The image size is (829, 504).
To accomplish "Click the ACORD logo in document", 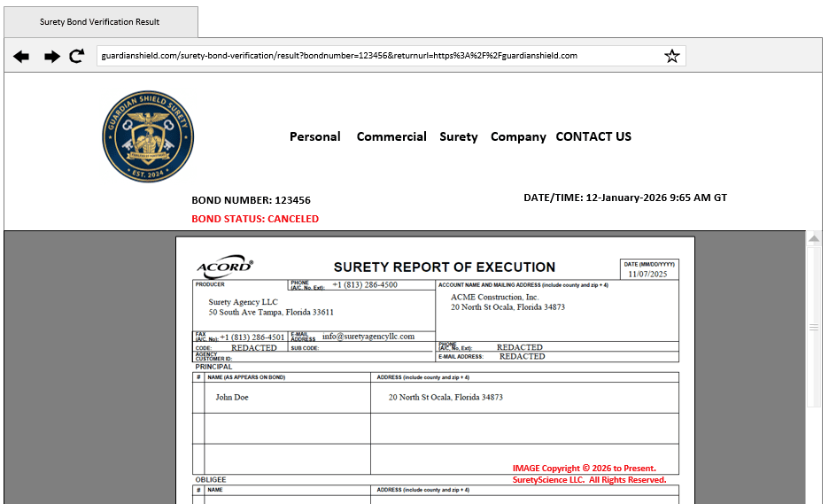I will 224,268.
